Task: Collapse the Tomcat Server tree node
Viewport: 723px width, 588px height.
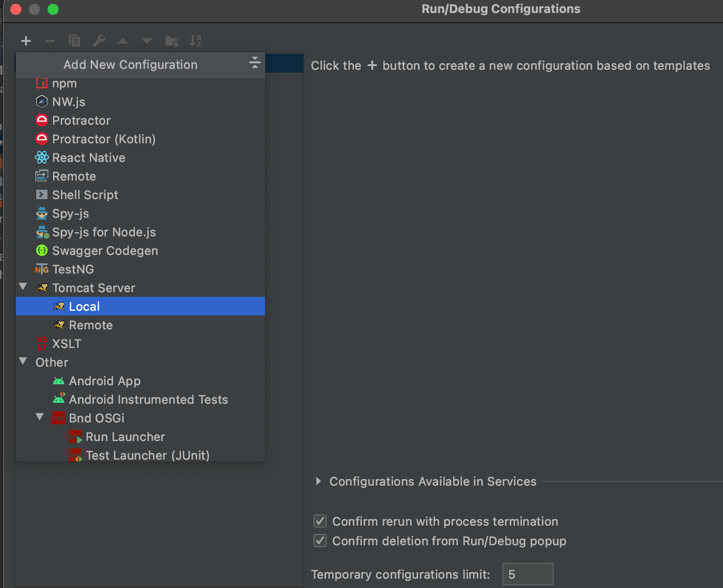Action: click(23, 287)
